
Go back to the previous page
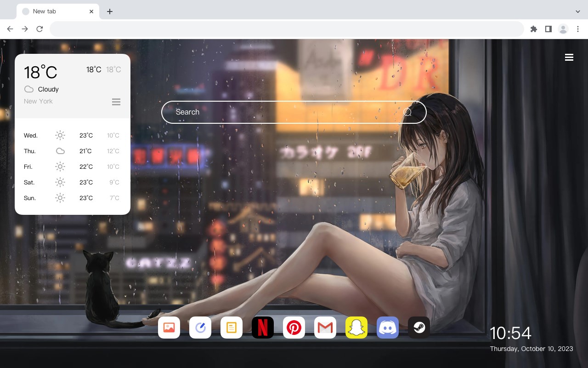coord(10,29)
